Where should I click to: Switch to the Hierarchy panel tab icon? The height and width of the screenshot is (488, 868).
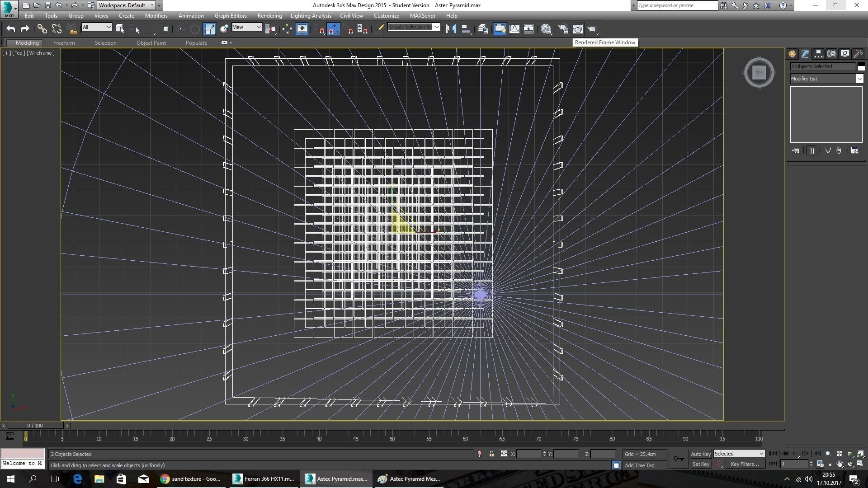point(818,54)
